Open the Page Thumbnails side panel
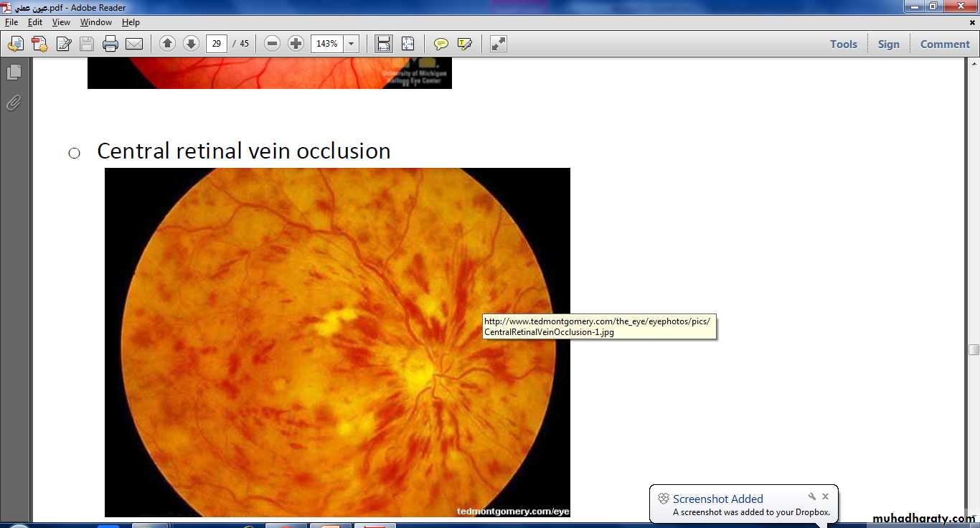The height and width of the screenshot is (528, 980). point(14,72)
